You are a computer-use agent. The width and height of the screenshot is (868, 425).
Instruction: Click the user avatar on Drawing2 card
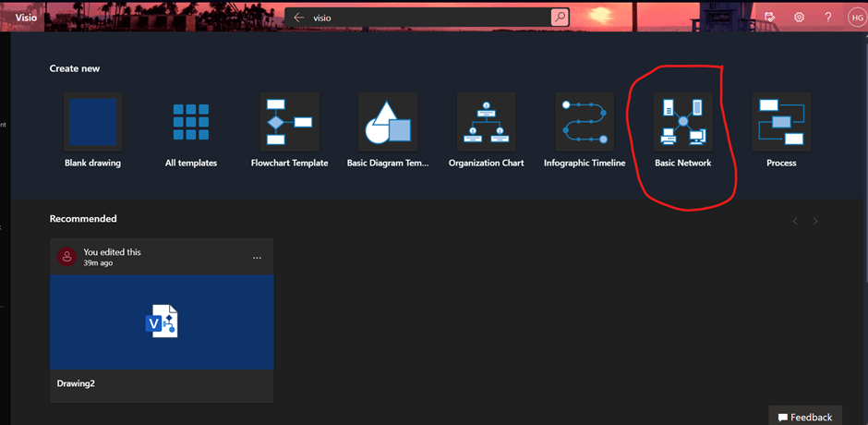(x=67, y=257)
